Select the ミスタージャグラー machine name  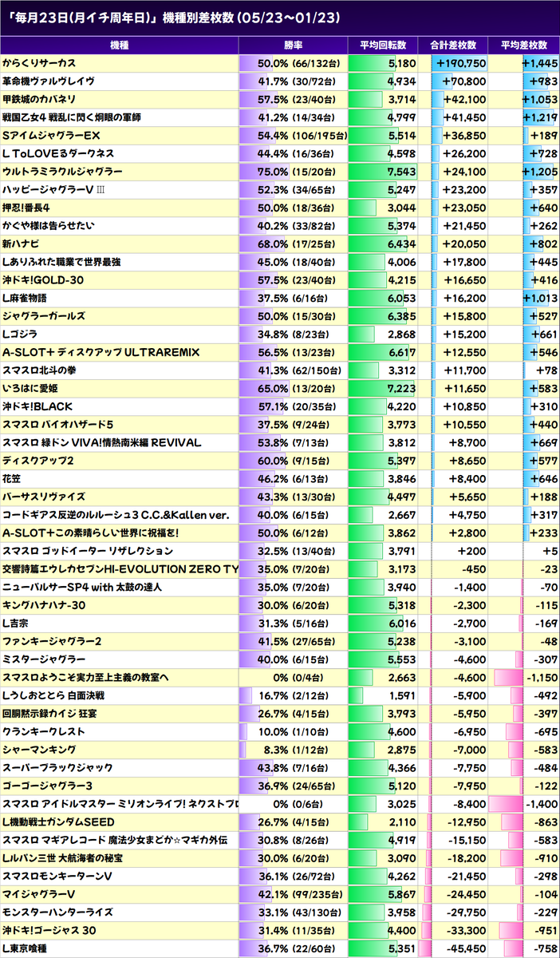45,660
